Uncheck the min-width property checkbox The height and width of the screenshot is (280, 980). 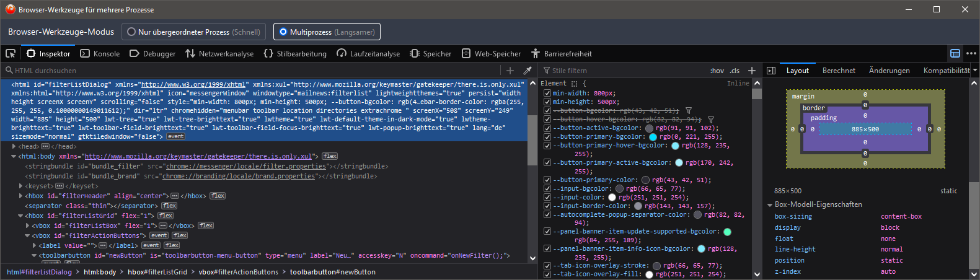tap(547, 94)
